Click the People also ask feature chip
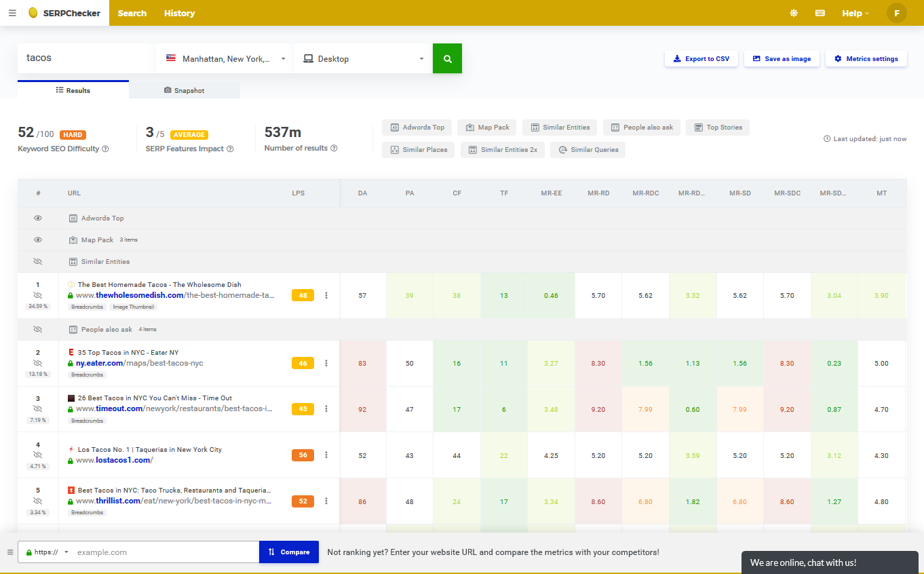Image resolution: width=924 pixels, height=574 pixels. (641, 127)
